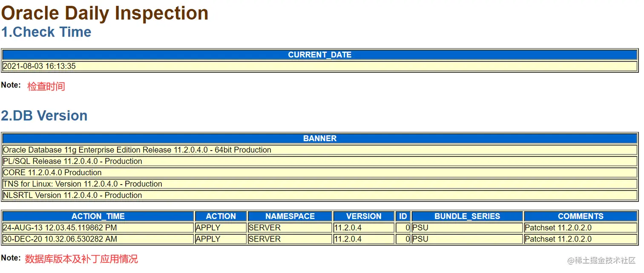Click the NAMESPACE column header
644x273 pixels.
(290, 216)
